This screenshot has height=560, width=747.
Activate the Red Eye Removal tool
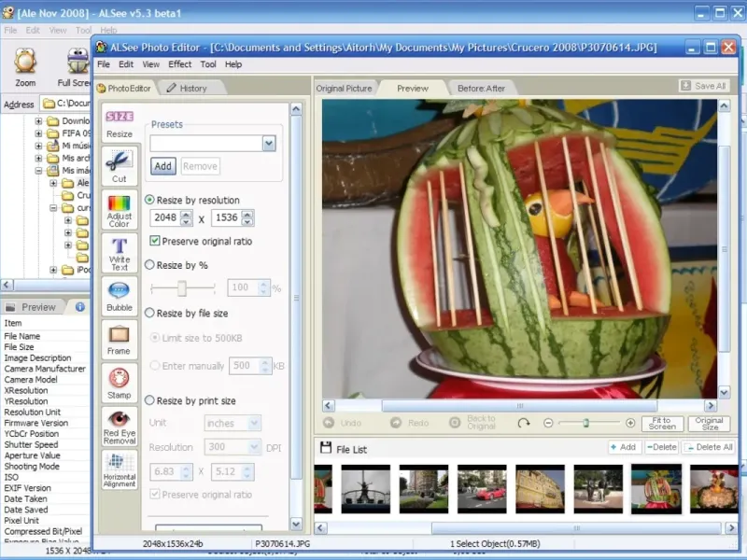120,427
